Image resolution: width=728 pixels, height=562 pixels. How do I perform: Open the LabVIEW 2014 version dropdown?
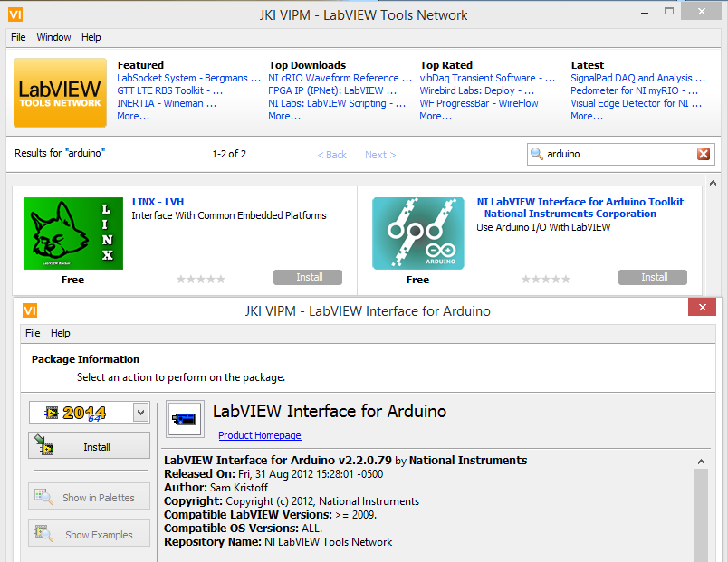pyautogui.click(x=140, y=412)
